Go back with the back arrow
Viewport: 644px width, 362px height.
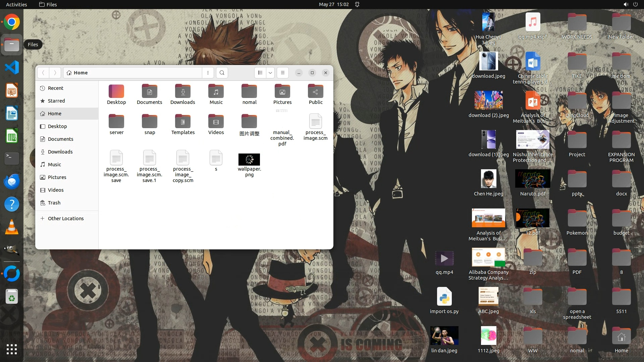43,73
